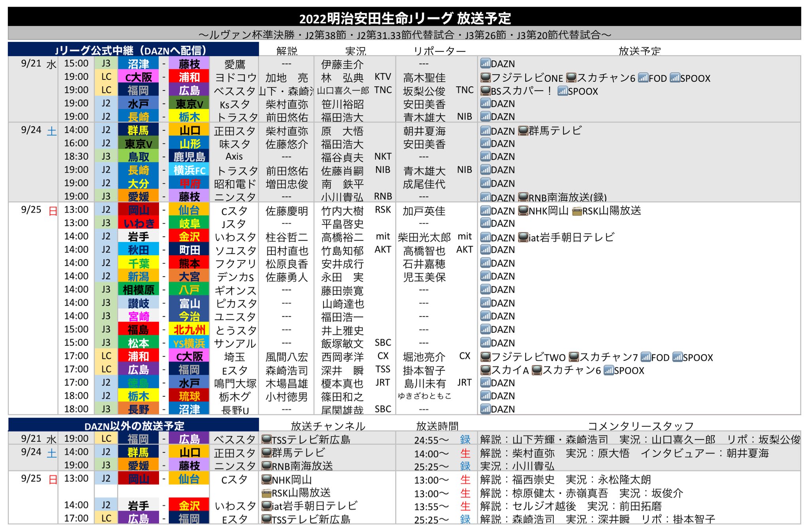This screenshot has width=810, height=532.
Task: Click the TSSテレビ新広島 icon in the 9/25 bottom row
Action: 267,519
